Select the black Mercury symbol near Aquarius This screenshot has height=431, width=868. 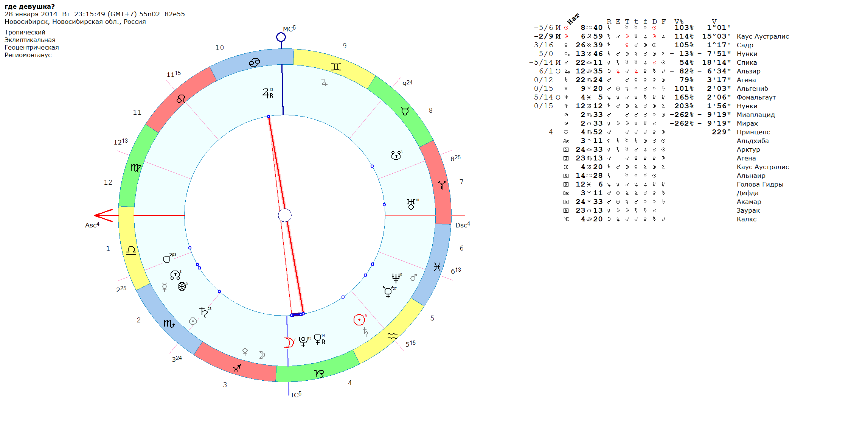388,292
